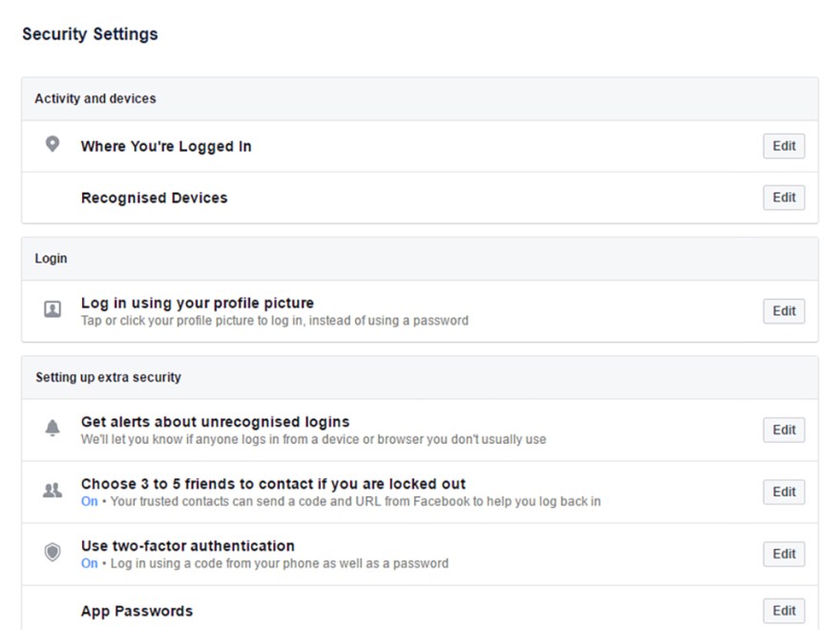Click the App Passwords label

click(x=138, y=610)
